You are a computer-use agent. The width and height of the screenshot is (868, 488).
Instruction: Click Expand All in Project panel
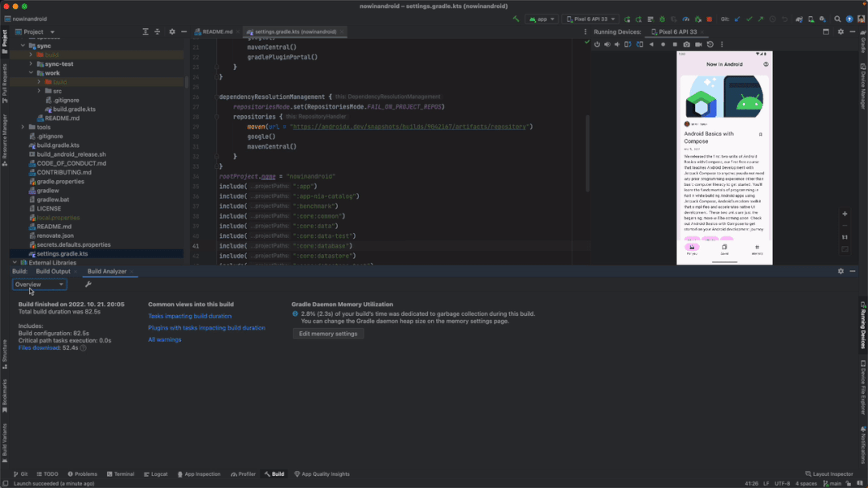(146, 31)
